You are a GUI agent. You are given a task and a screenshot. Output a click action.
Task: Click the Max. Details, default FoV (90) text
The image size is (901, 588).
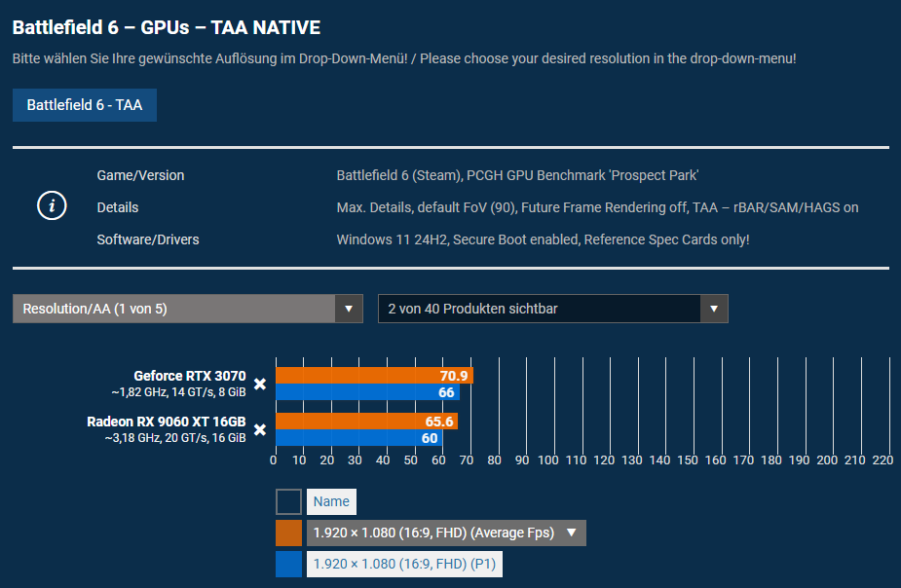tap(426, 207)
